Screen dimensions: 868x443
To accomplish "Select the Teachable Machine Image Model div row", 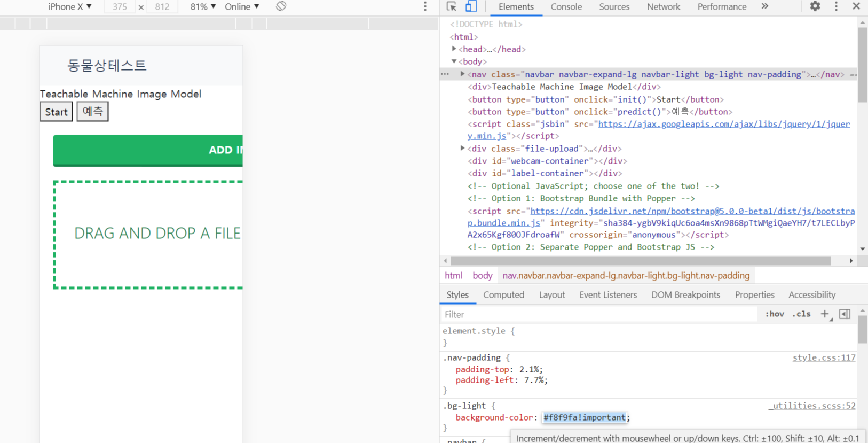I will coord(564,87).
